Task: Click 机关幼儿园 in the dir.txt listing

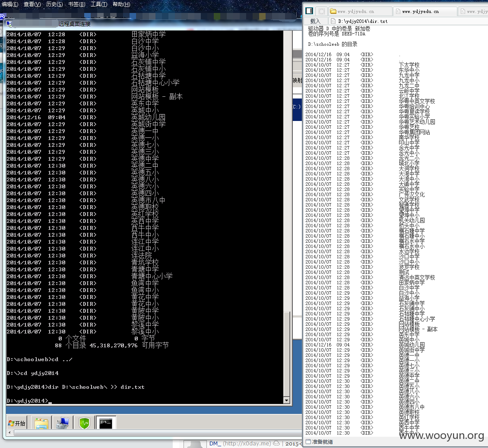Action: tap(412, 220)
